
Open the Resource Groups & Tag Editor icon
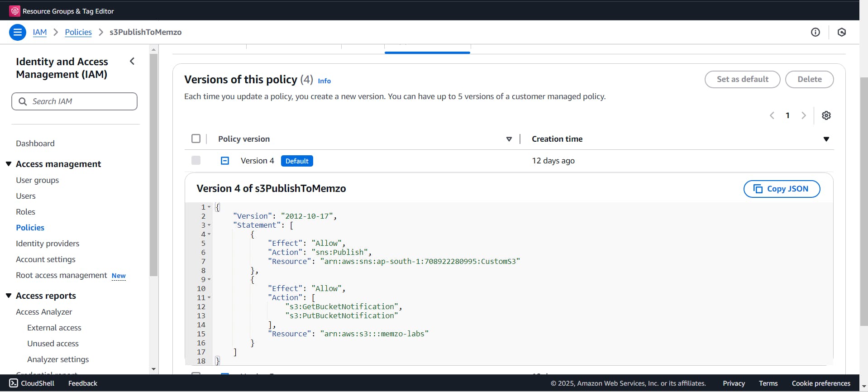tap(14, 11)
